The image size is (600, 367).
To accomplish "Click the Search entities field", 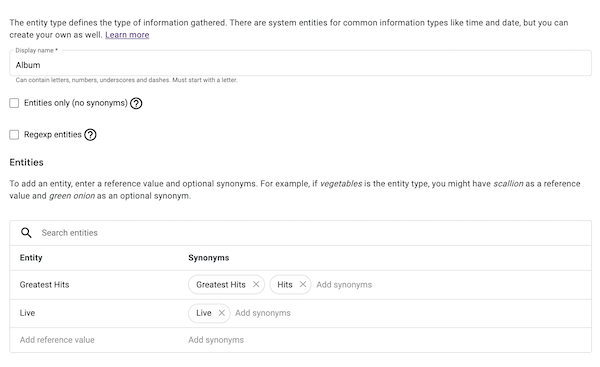I will coord(314,233).
